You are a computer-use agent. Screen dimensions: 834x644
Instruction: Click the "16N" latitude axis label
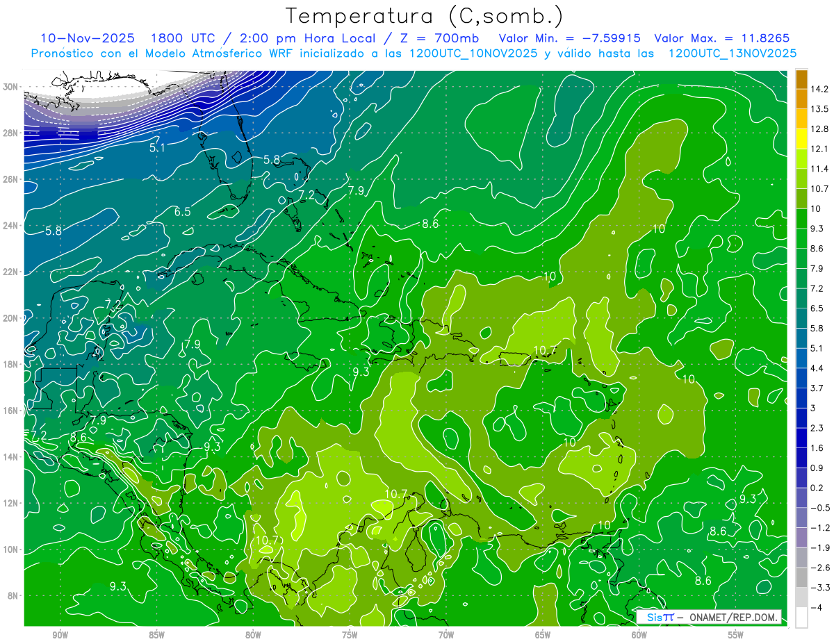[x=11, y=411]
